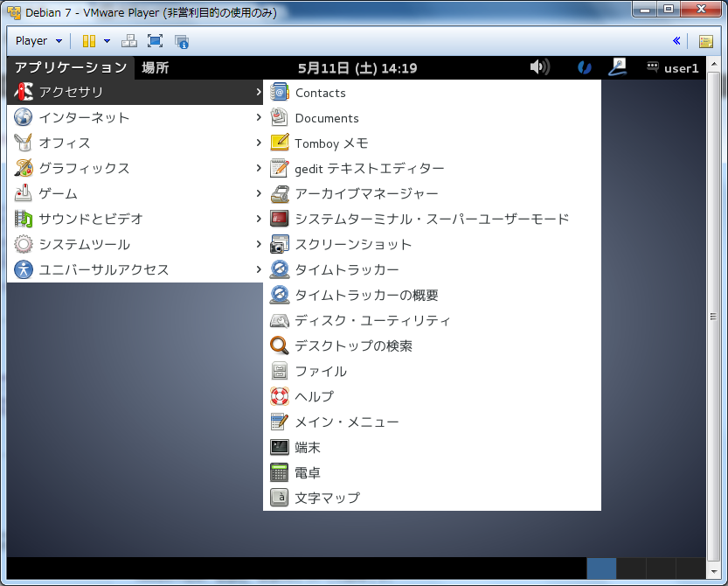Viewport: 728px width, 586px height.
Task: Click the volume speaker icon
Action: tap(539, 67)
